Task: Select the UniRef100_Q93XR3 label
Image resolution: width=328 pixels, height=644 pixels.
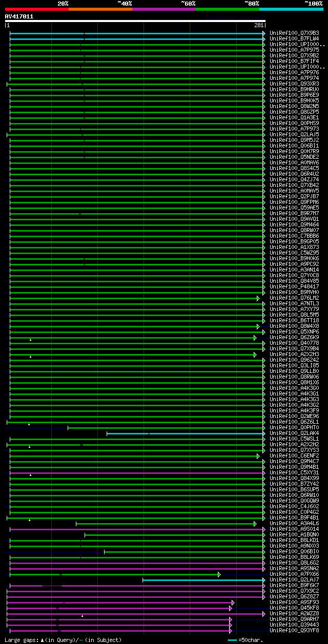Action: pyautogui.click(x=294, y=84)
